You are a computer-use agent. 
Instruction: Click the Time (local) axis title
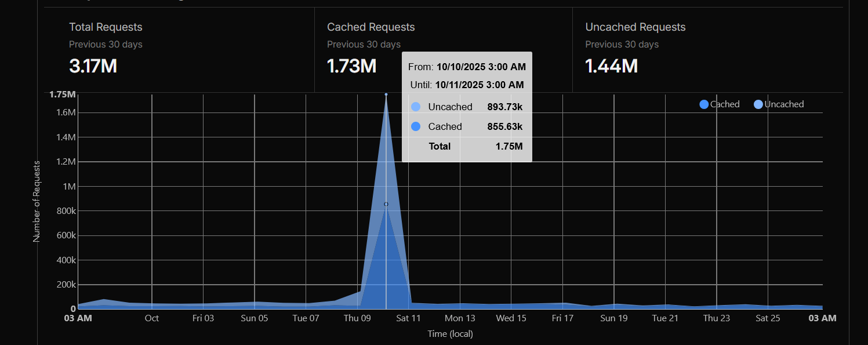450,334
